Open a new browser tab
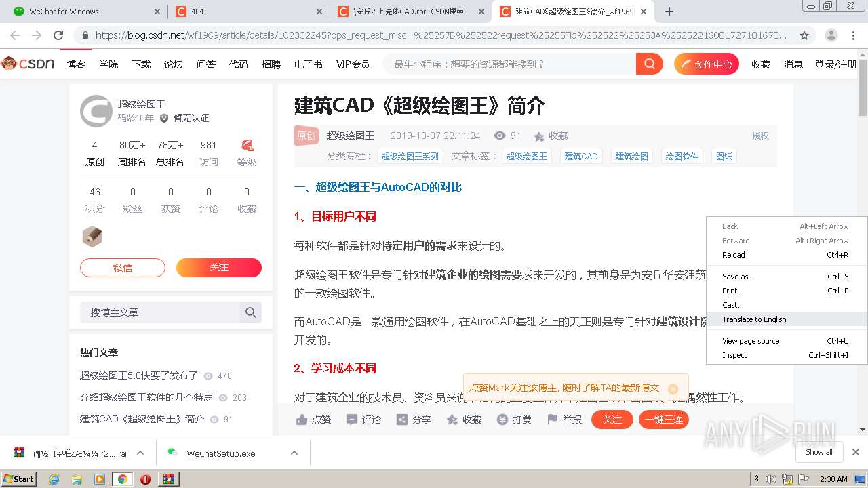This screenshot has height=488, width=868. click(x=669, y=12)
